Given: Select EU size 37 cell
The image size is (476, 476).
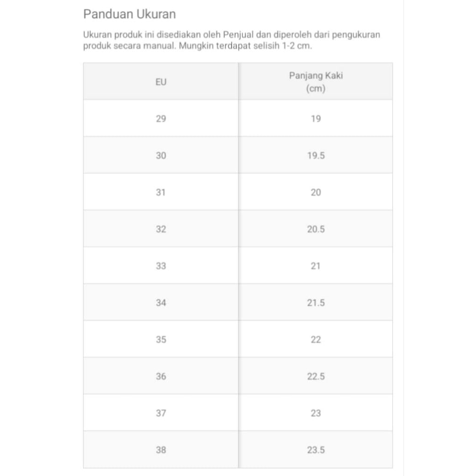Looking at the screenshot, I should 161,413.
